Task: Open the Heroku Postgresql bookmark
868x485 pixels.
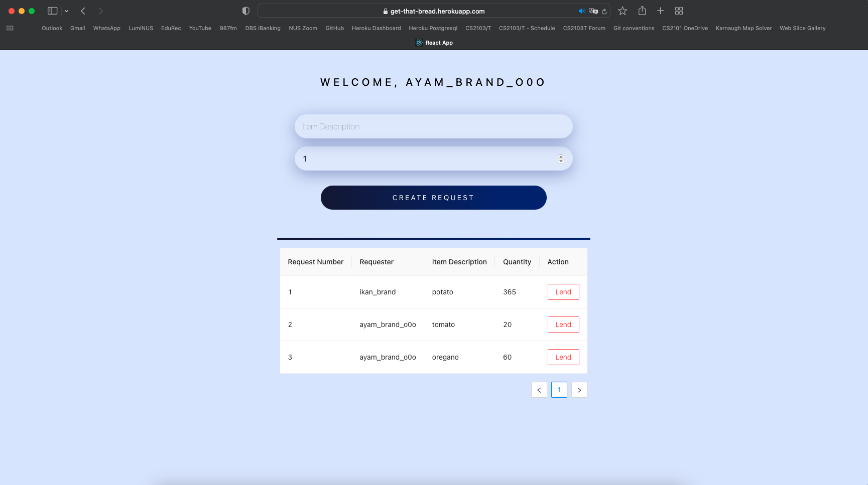Action: (x=433, y=28)
